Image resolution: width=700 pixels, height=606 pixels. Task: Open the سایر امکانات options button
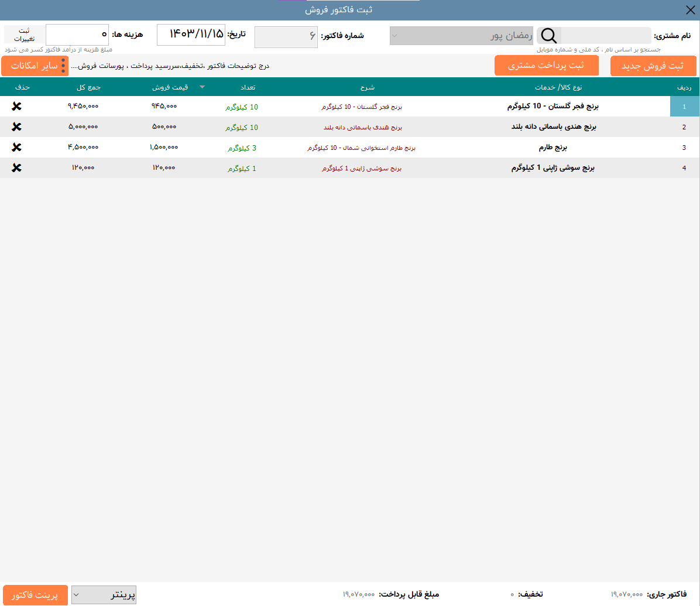[35, 66]
